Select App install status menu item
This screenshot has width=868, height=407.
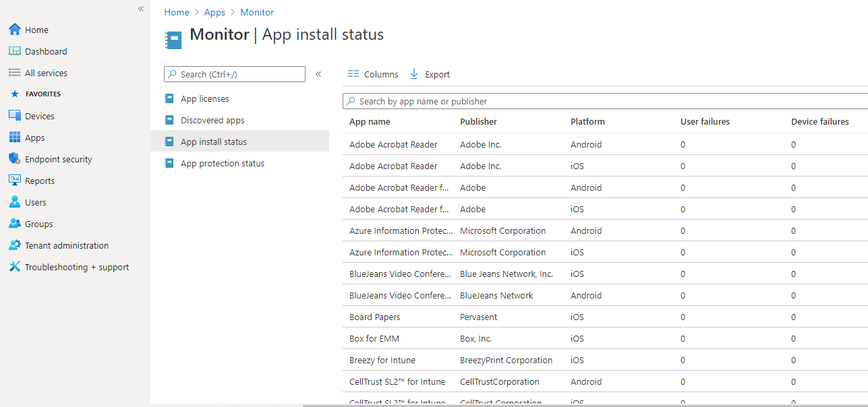(x=239, y=142)
